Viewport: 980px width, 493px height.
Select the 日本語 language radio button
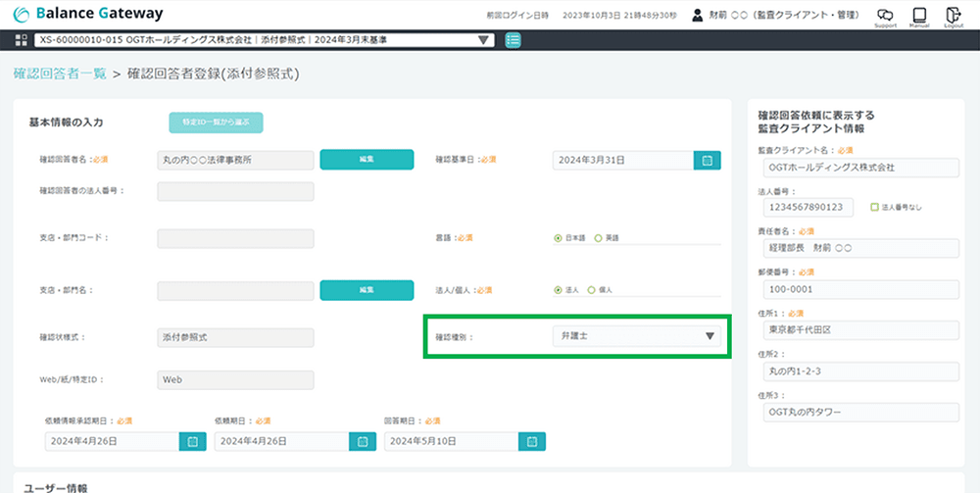point(558,238)
